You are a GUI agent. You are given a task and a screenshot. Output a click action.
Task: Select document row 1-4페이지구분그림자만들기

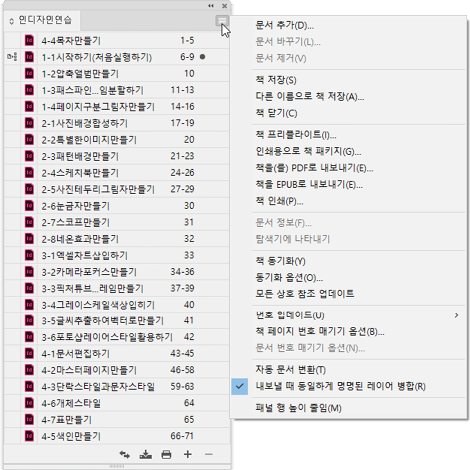pyautogui.click(x=117, y=107)
